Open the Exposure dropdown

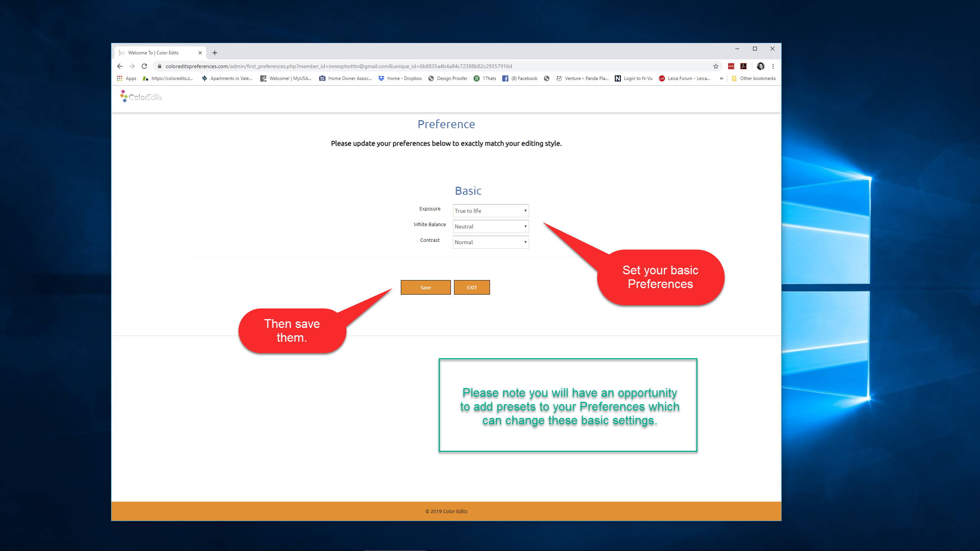coord(491,211)
